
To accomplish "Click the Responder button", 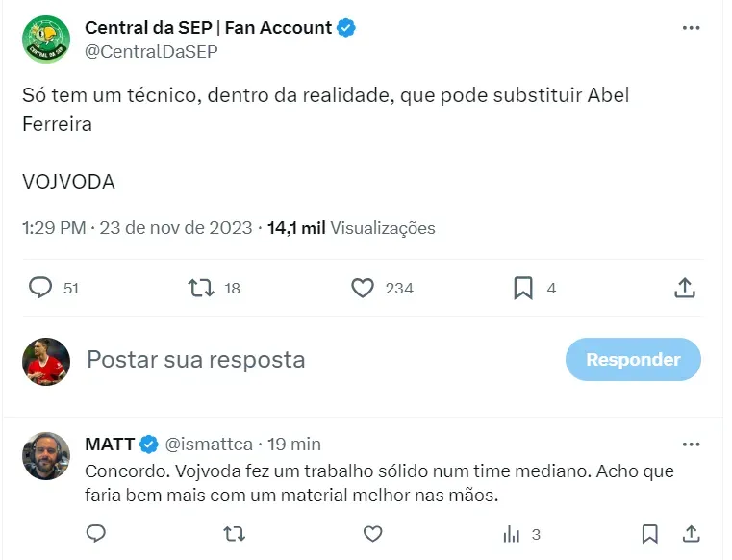I will [633, 360].
